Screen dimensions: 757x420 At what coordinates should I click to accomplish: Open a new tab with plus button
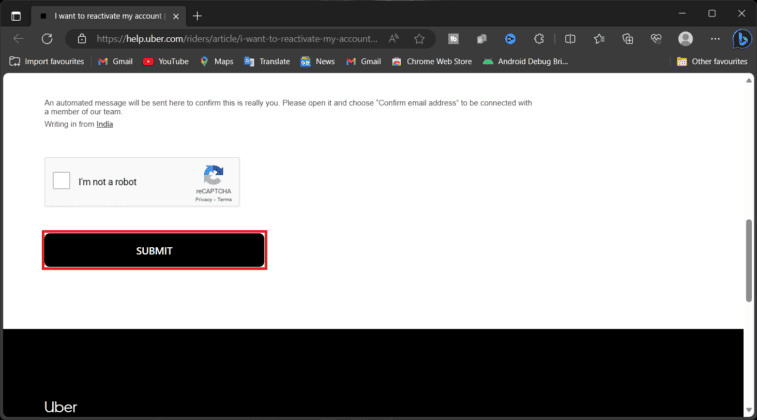[197, 15]
